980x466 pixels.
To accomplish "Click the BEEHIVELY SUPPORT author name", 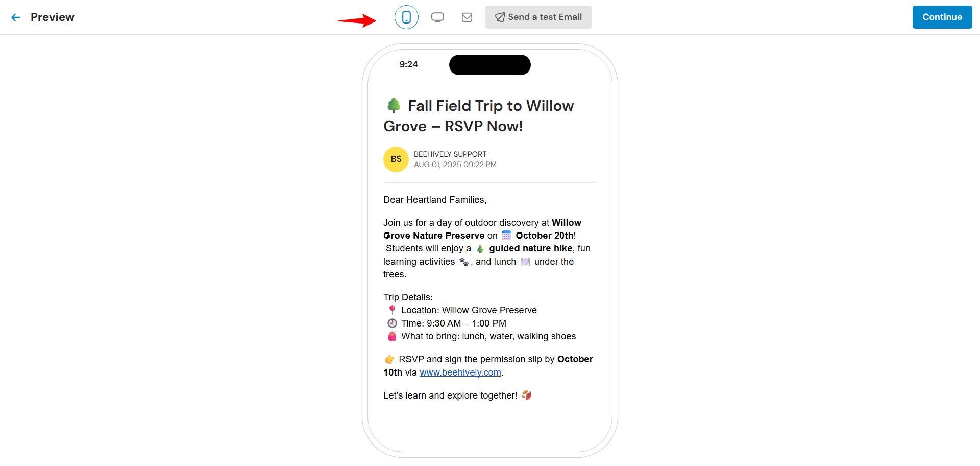I will tap(450, 154).
